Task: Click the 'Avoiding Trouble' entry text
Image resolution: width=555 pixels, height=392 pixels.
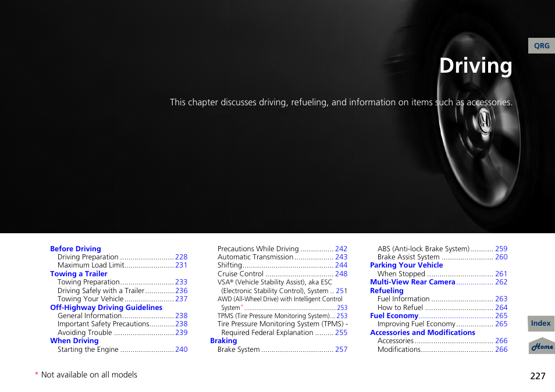Action: (x=84, y=333)
